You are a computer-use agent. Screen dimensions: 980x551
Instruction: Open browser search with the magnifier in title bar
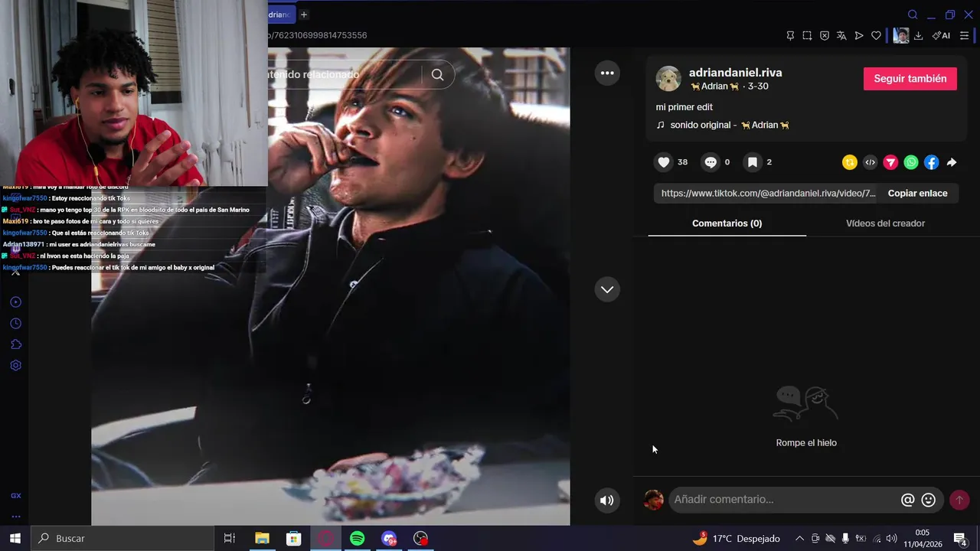(913, 15)
